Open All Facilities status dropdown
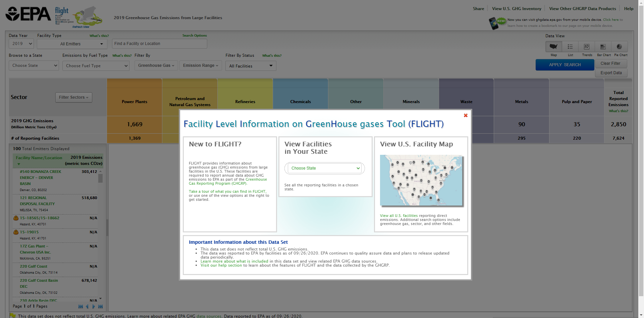This screenshot has width=644, height=318. [x=251, y=66]
